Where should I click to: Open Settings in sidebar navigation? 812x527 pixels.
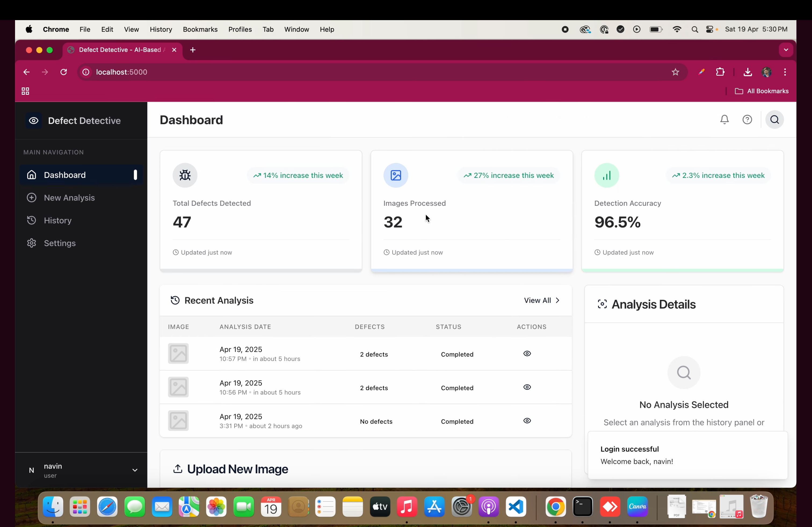point(60,243)
